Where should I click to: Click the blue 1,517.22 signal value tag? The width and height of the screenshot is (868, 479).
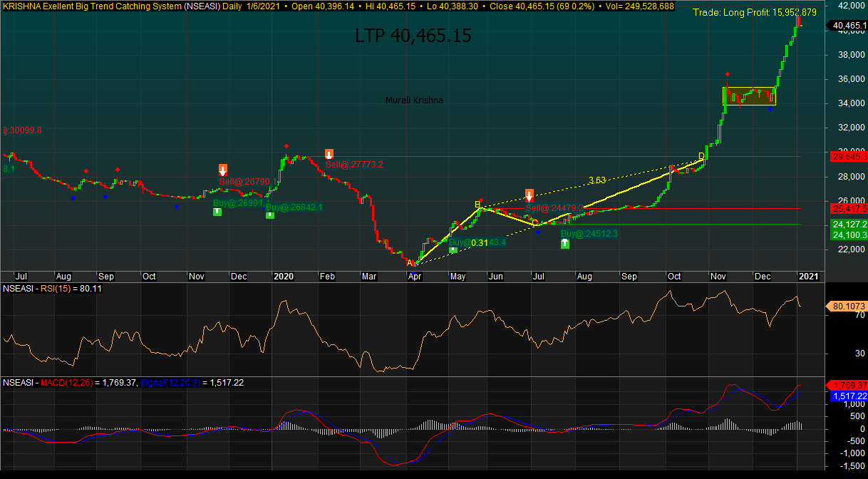[848, 396]
